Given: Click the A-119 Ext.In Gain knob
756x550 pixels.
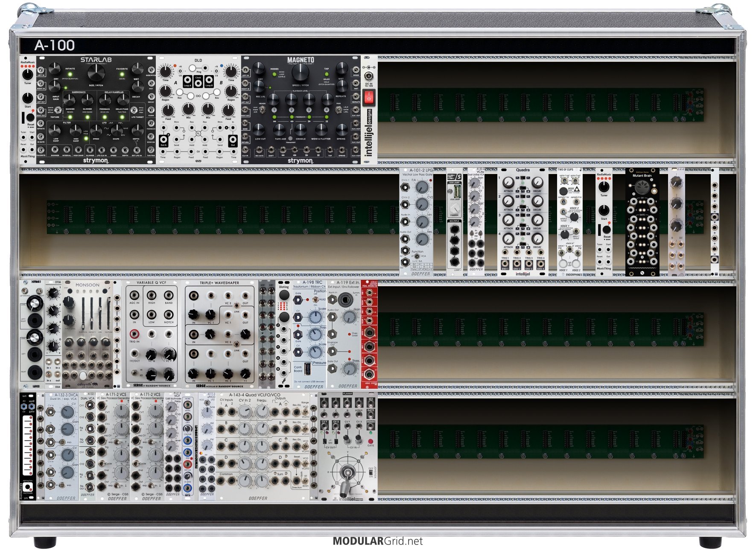Looking at the screenshot, I should [x=349, y=317].
